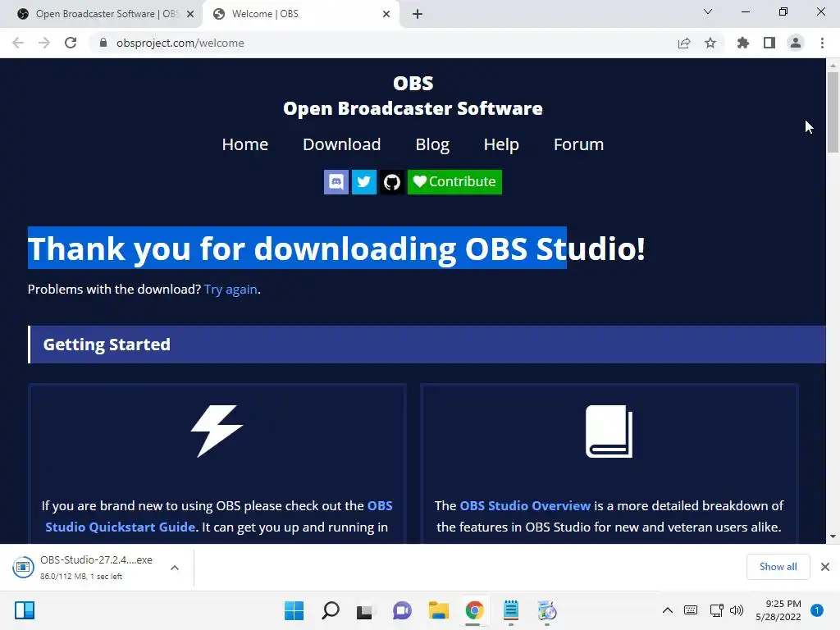Open the Blog nav link

point(432,144)
